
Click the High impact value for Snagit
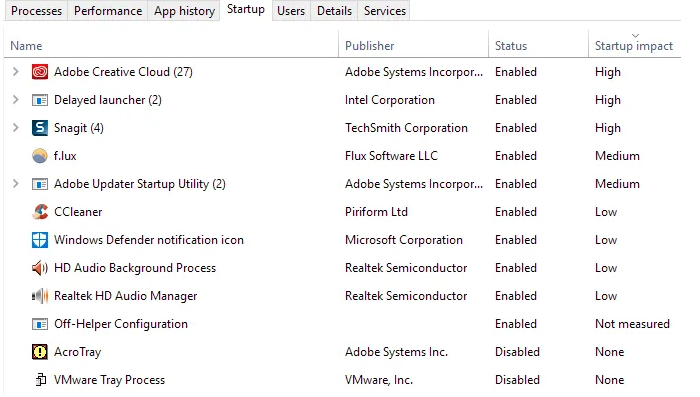click(x=608, y=128)
